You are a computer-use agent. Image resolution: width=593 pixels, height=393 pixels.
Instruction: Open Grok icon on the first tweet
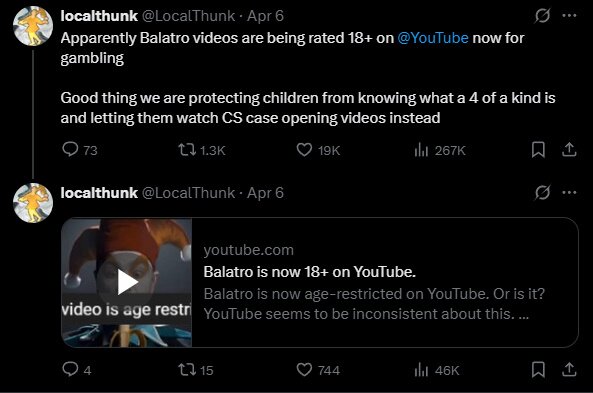[x=542, y=16]
